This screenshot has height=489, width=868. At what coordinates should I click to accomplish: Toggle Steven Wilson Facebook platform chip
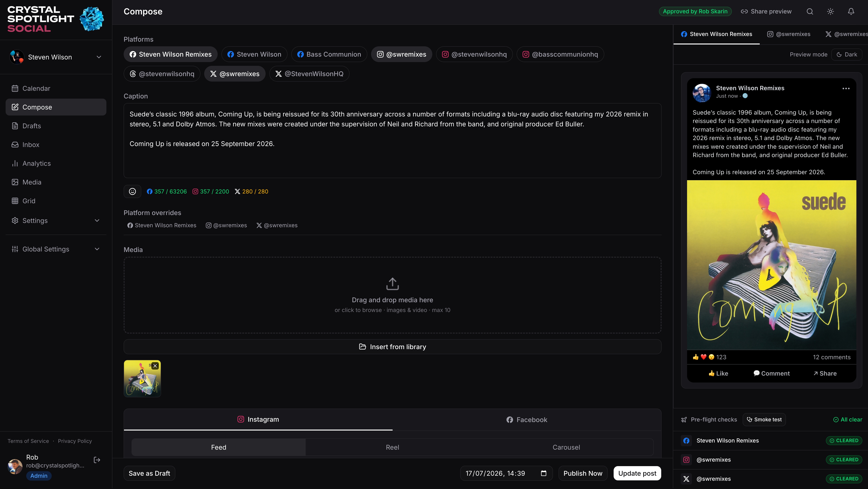(254, 54)
